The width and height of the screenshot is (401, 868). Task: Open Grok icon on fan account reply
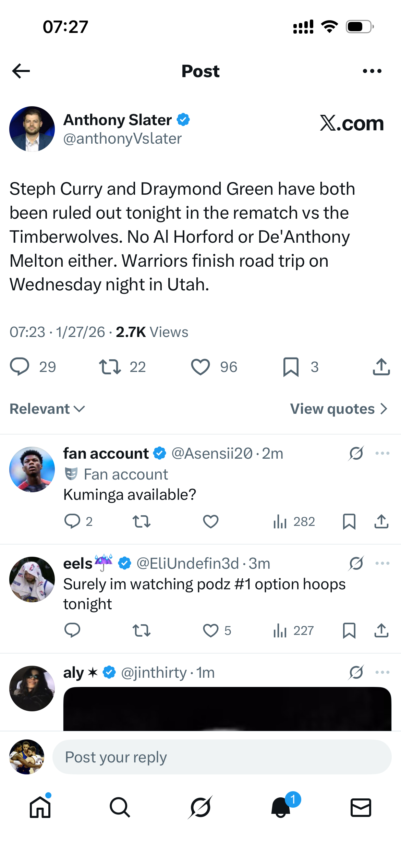pos(356,453)
